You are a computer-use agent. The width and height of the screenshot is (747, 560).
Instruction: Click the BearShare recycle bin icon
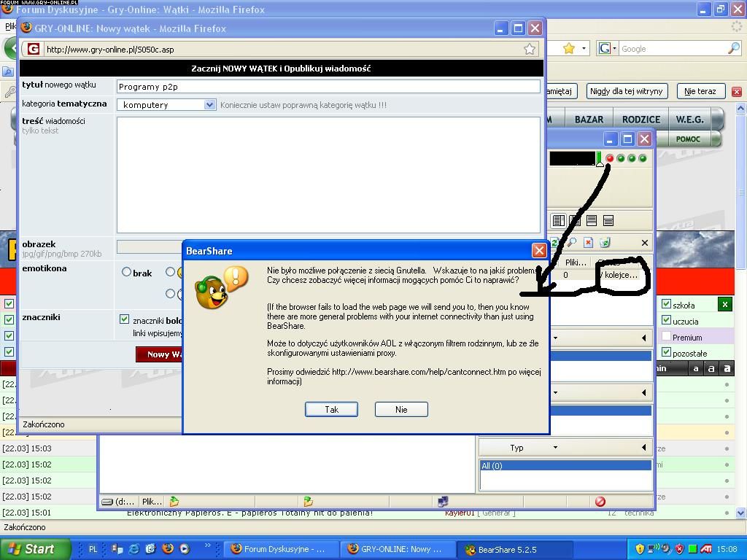(x=605, y=243)
